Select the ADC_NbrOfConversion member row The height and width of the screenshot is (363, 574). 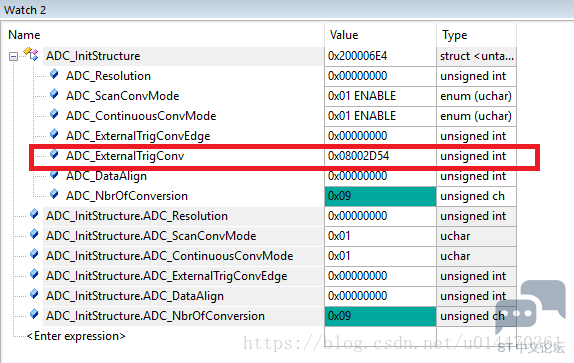[127, 196]
